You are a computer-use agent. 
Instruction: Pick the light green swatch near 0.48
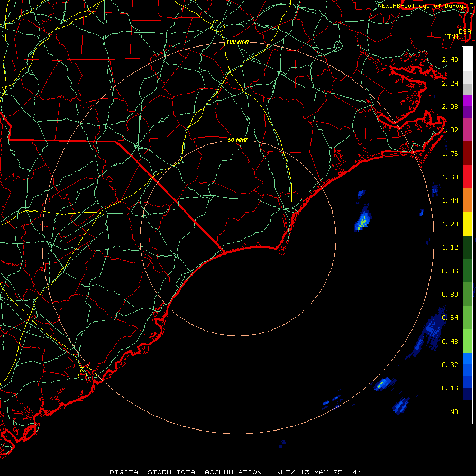pyautogui.click(x=467, y=341)
